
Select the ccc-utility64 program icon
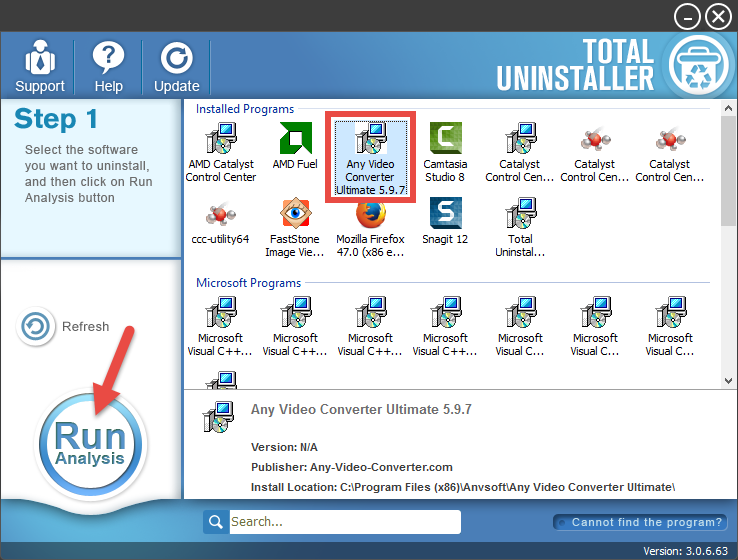point(220,221)
